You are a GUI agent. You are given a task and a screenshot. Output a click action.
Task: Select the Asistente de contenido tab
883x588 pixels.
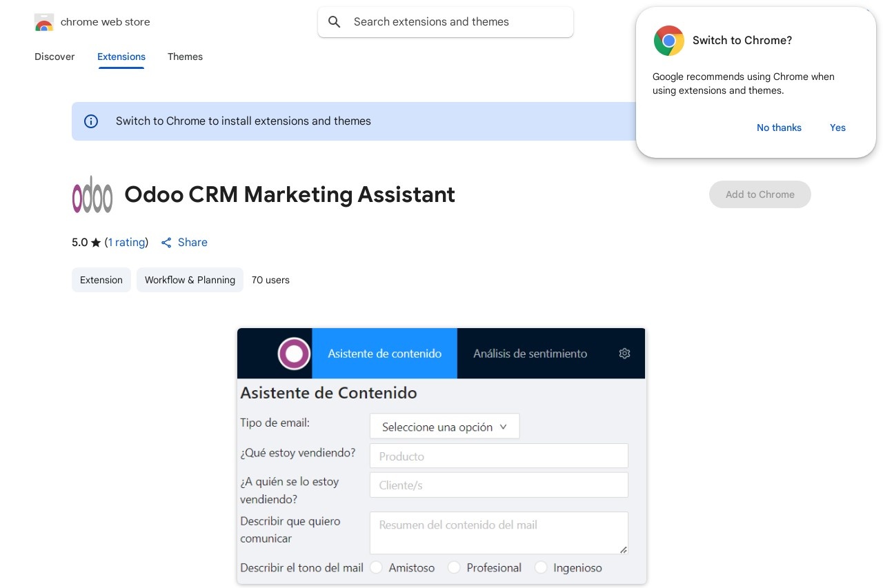pos(385,354)
